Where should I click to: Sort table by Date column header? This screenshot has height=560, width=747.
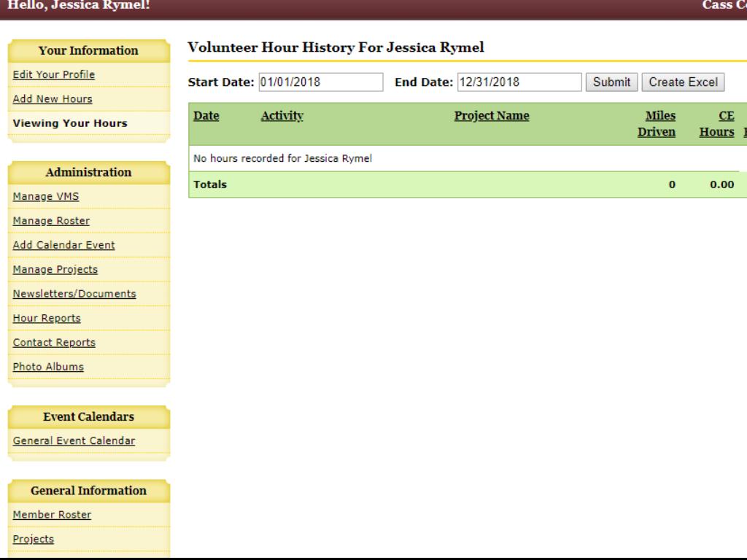click(x=206, y=116)
